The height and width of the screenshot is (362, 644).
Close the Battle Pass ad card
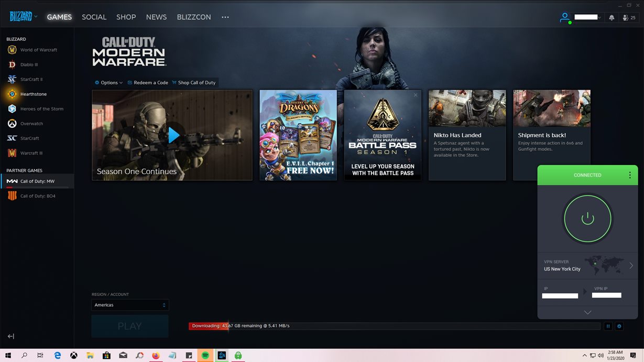(416, 95)
